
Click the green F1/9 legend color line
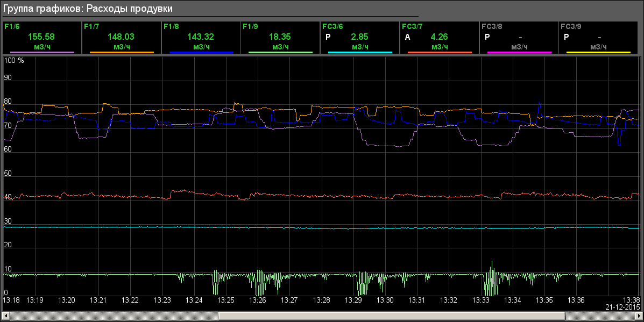(x=280, y=53)
